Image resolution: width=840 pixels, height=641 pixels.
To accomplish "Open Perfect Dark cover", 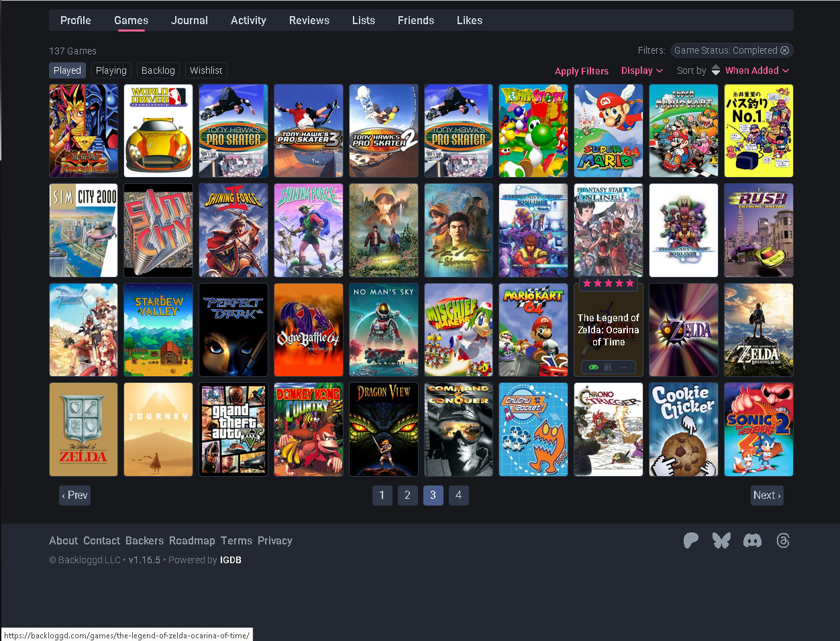I will point(233,330).
